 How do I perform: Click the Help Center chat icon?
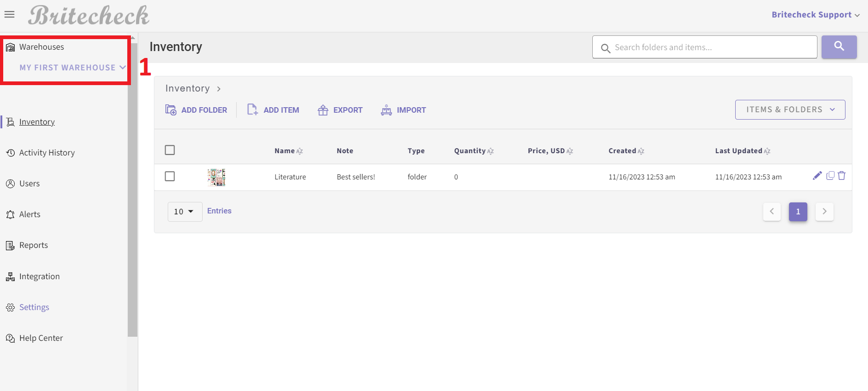click(10, 338)
